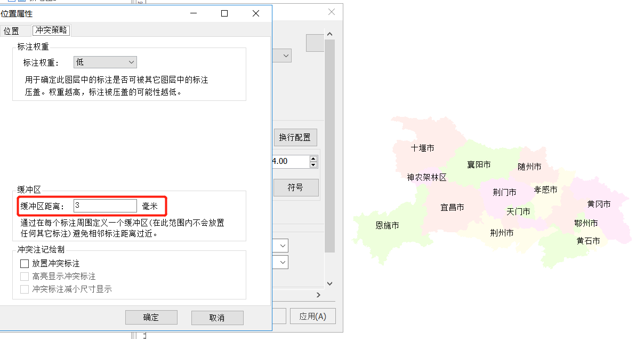Viewport: 644px width, 339px height.
Task: Click the scroll up arrow in background panel
Action: click(329, 35)
